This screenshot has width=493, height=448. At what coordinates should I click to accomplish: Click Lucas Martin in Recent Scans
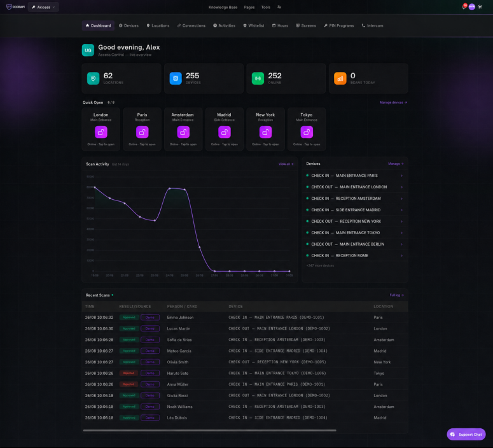coord(178,328)
